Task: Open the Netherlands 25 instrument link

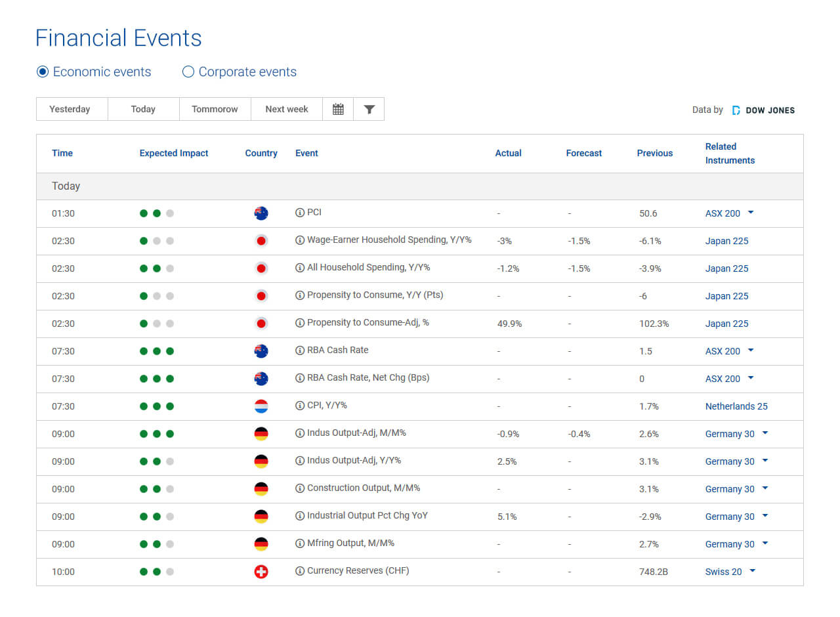Action: pyautogui.click(x=736, y=406)
